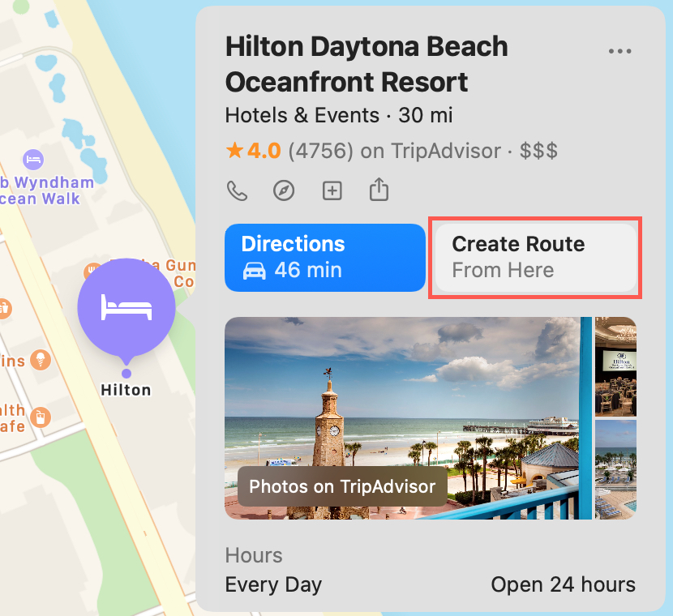The image size is (673, 616).
Task: Click the Open 24 hours text
Action: [563, 584]
